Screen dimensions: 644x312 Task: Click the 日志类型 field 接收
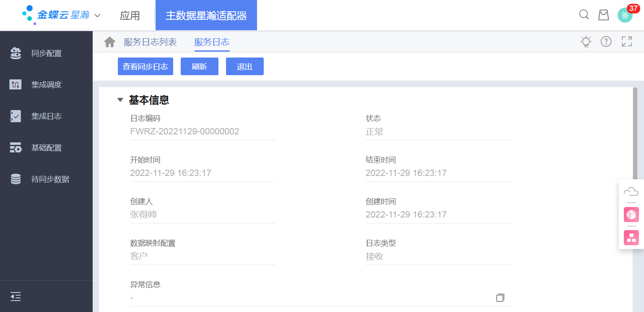(438, 256)
